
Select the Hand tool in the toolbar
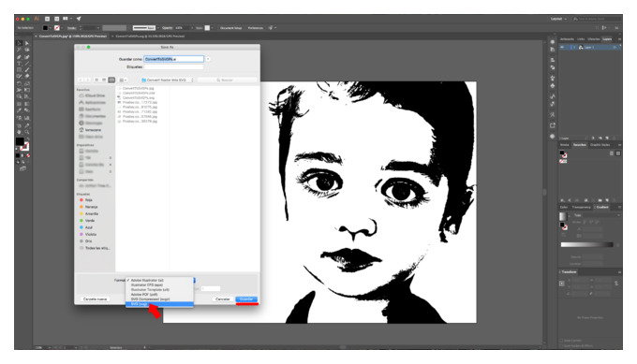click(19, 132)
